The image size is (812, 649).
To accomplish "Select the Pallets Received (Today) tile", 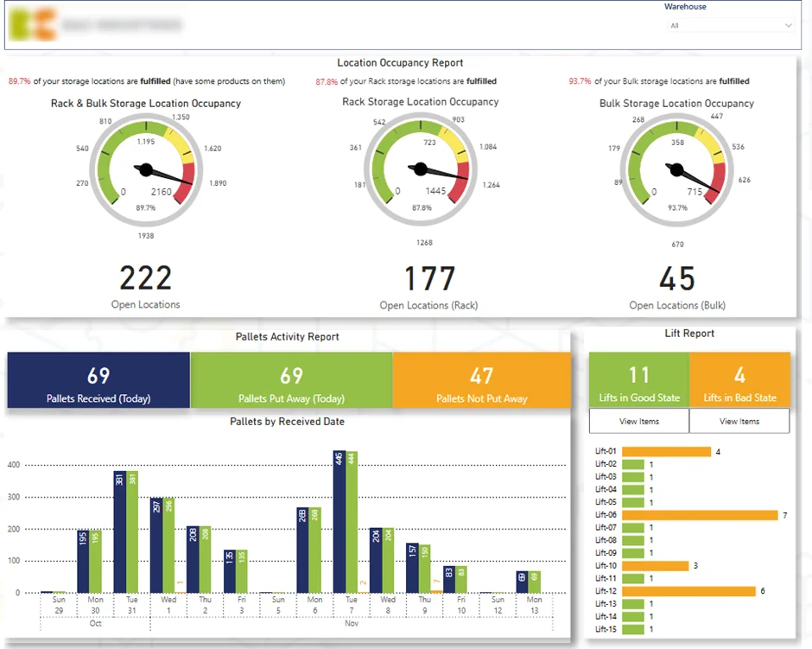I will [x=98, y=380].
